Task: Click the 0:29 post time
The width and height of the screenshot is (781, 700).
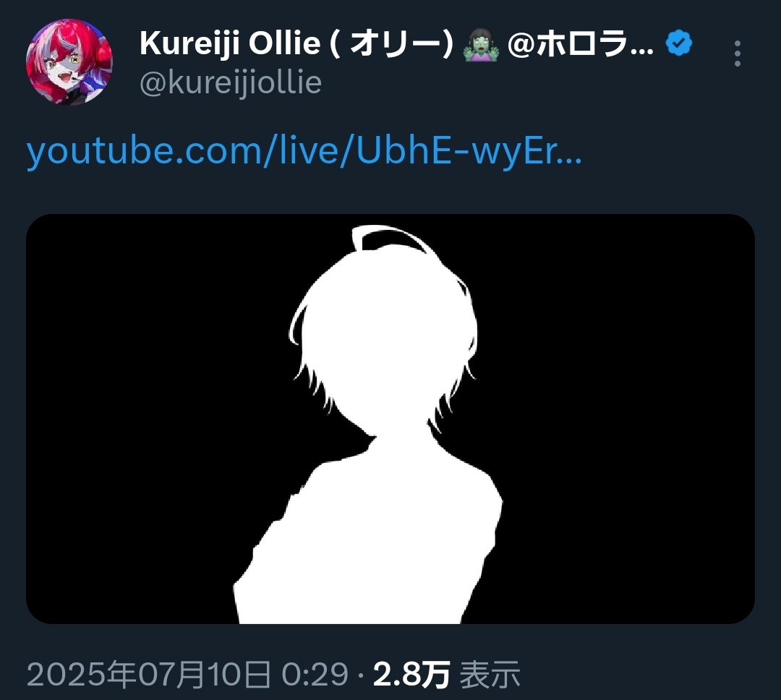Action: [x=315, y=675]
